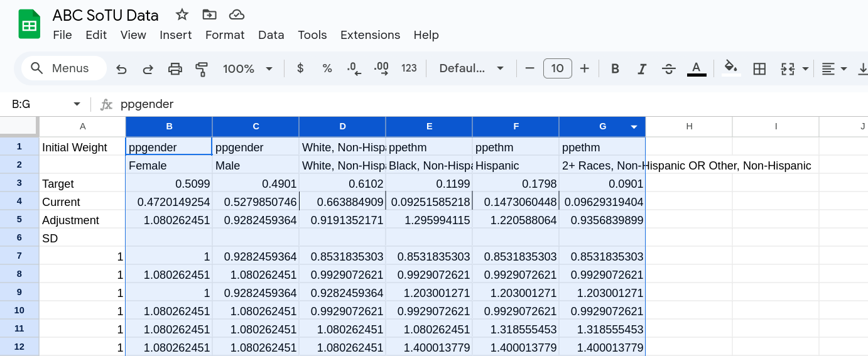The image size is (868, 356).
Task: Open the fill color paint bucket
Action: [730, 67]
